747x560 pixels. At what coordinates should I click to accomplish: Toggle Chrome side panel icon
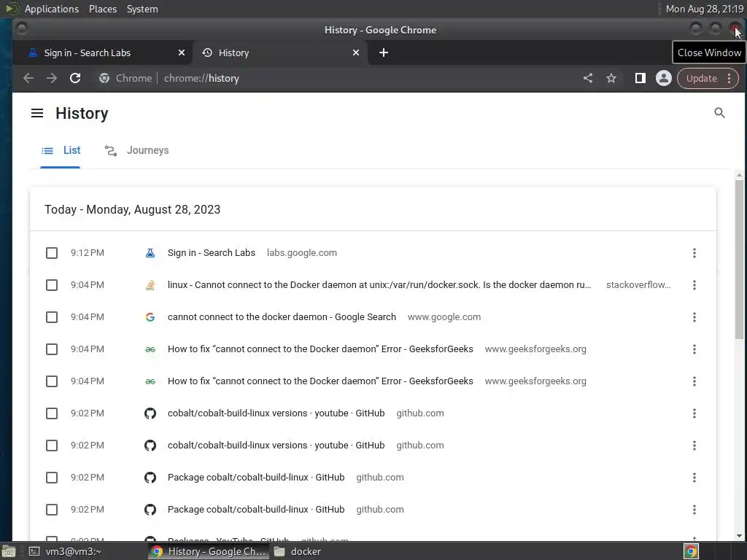[x=640, y=78]
